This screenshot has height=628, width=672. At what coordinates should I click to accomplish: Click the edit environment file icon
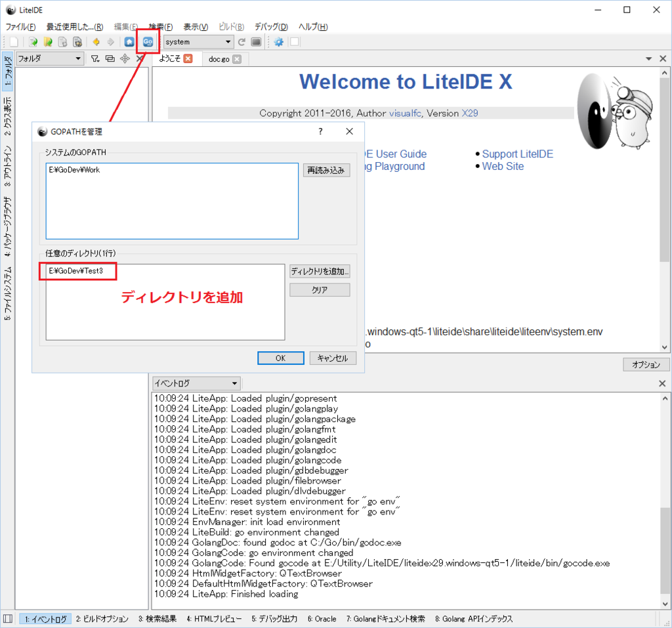coord(257,42)
